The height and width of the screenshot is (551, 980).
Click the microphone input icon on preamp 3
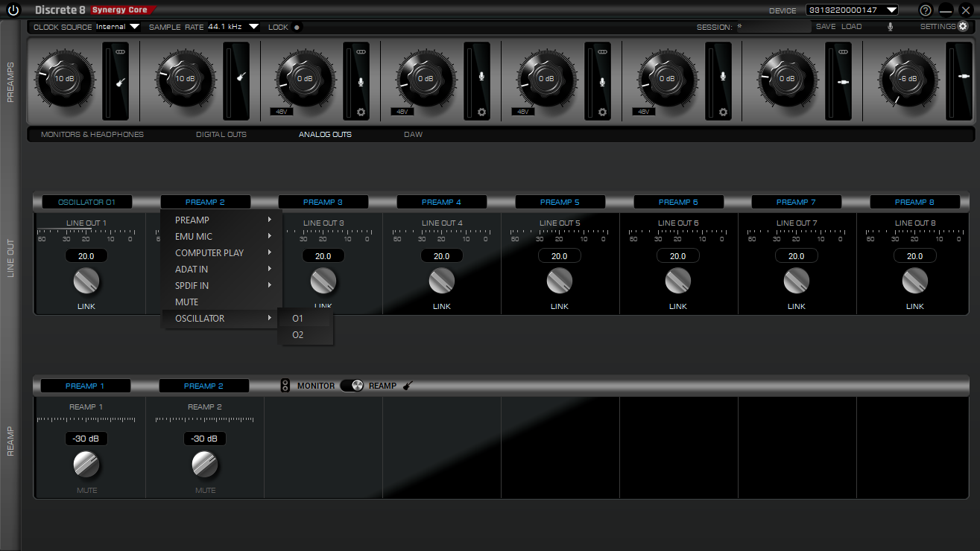point(361,81)
